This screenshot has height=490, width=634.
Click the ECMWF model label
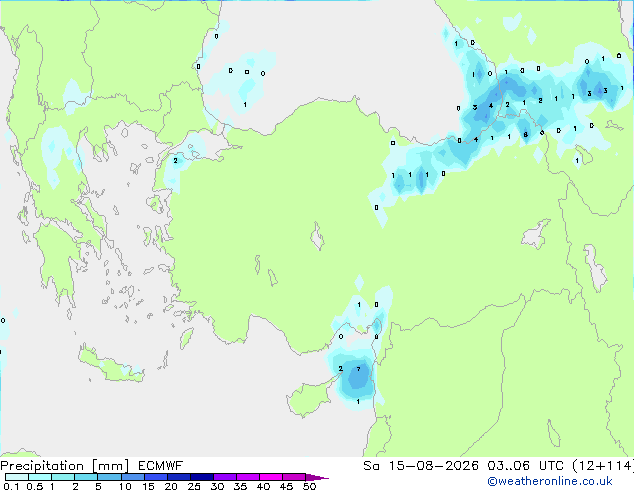161,466
